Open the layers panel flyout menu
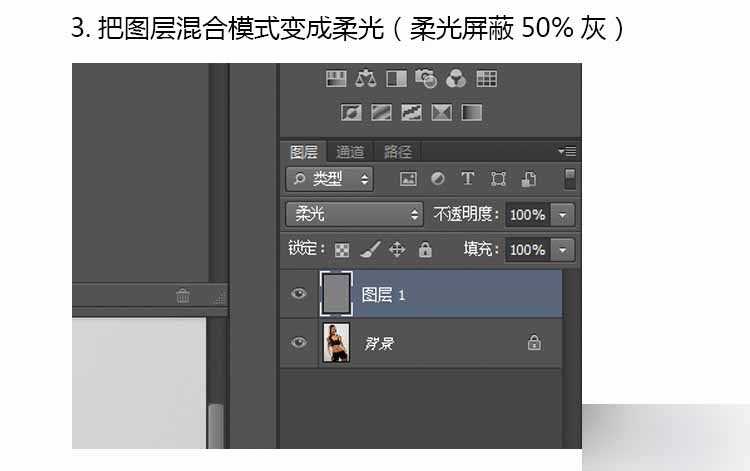 pos(567,152)
